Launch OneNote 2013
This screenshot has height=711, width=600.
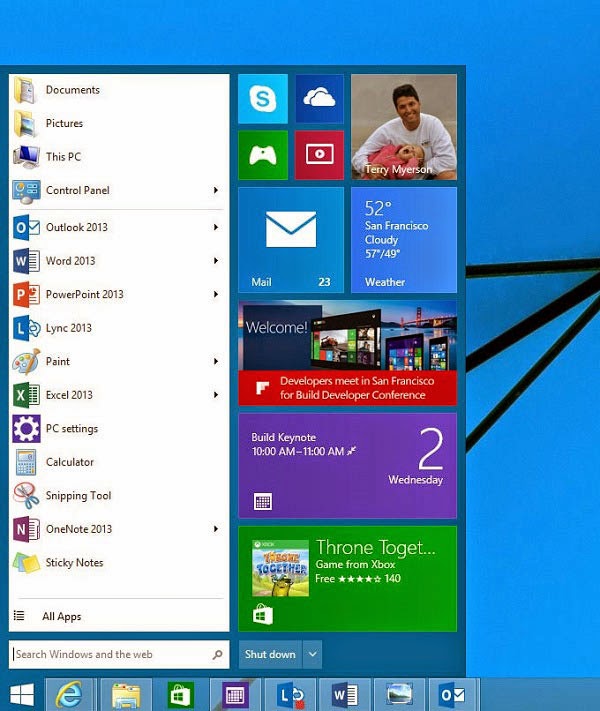119,529
